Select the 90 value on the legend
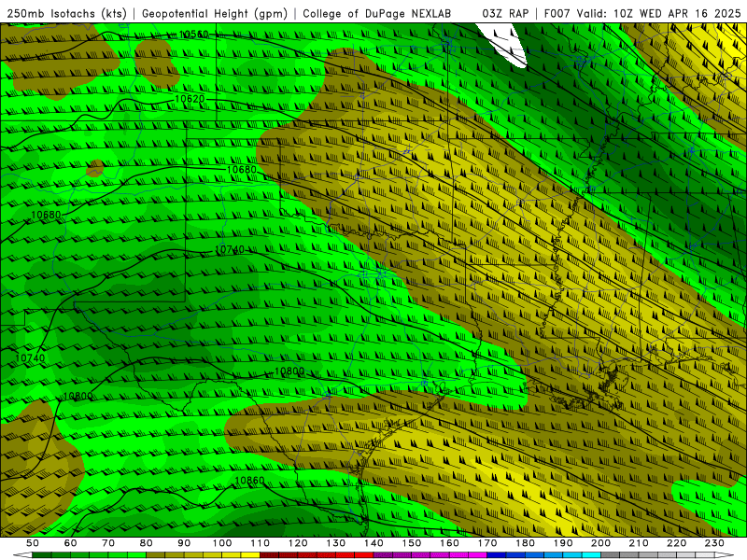This screenshot has width=747, height=560. point(184,543)
